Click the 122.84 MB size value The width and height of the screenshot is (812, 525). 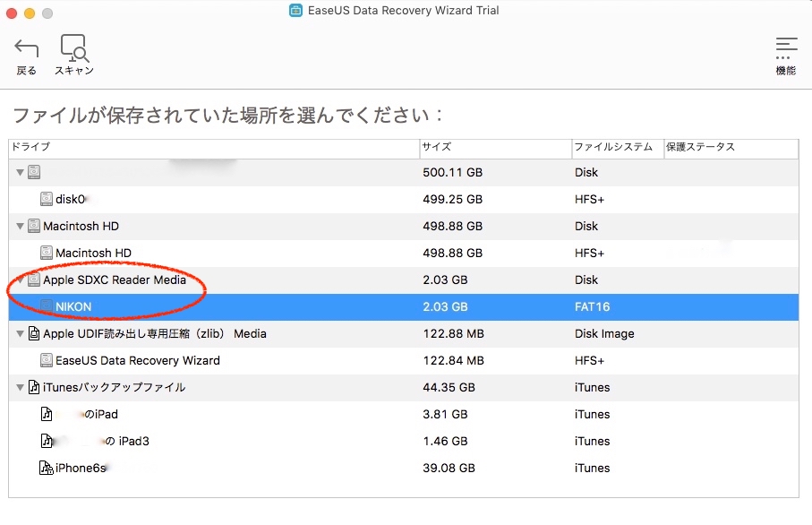(453, 361)
